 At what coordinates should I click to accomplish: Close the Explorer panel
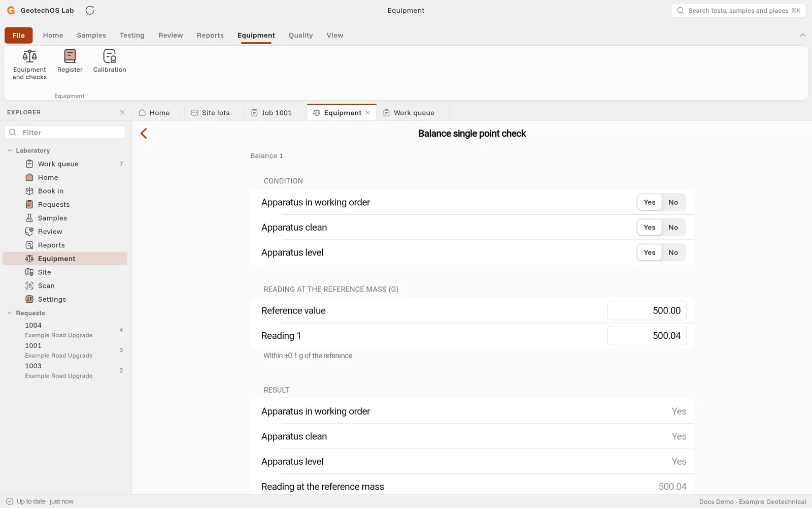122,112
